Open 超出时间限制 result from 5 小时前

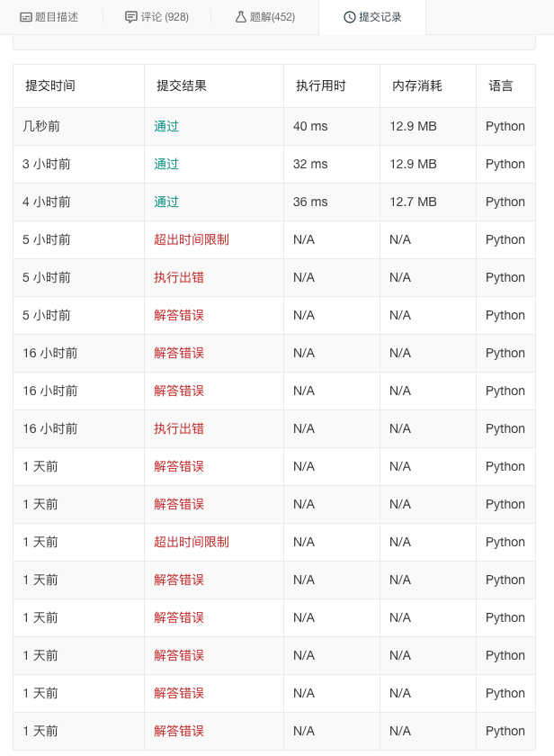coord(192,240)
